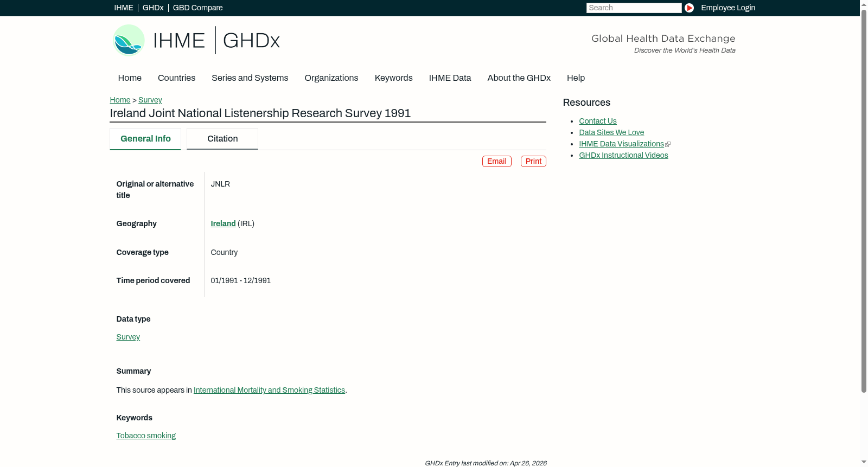Go to GHDx in top bar
The height and width of the screenshot is (467, 868).
click(x=153, y=8)
